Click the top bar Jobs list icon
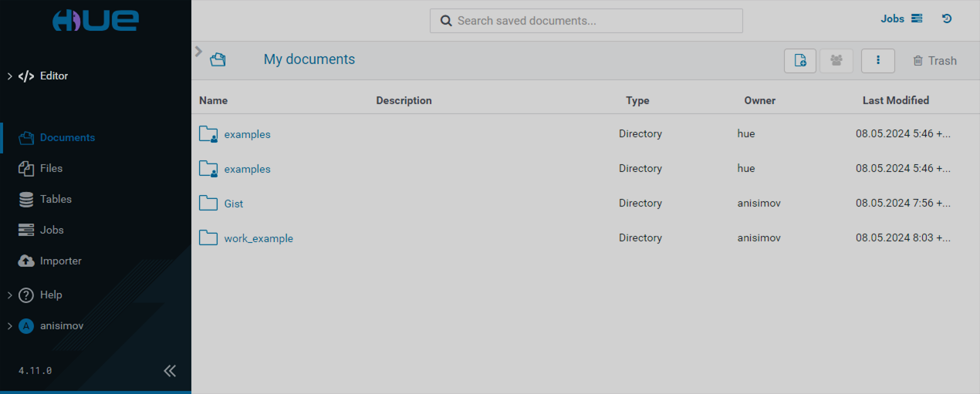Image resolution: width=980 pixels, height=394 pixels. [x=917, y=19]
